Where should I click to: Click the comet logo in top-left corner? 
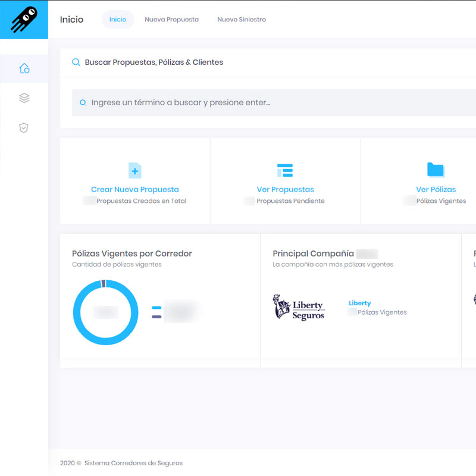[24, 20]
